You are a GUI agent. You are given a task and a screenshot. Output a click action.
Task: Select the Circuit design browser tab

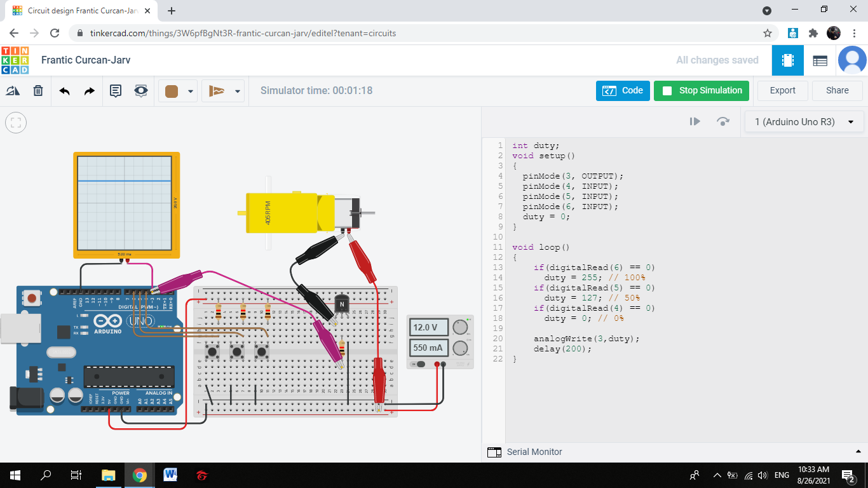pos(81,11)
